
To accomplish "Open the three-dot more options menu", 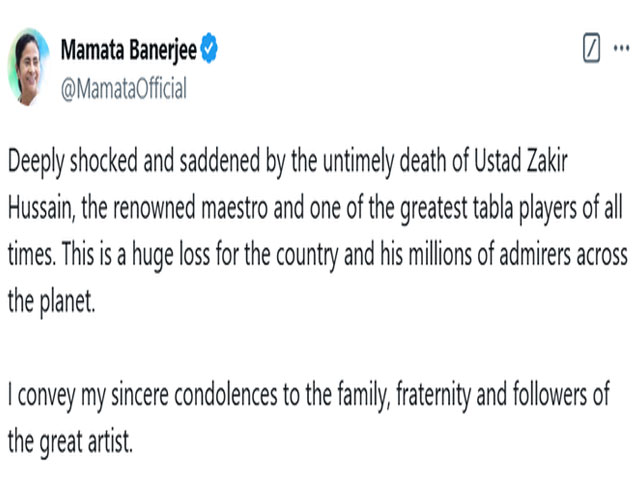I will pyautogui.click(x=621, y=48).
